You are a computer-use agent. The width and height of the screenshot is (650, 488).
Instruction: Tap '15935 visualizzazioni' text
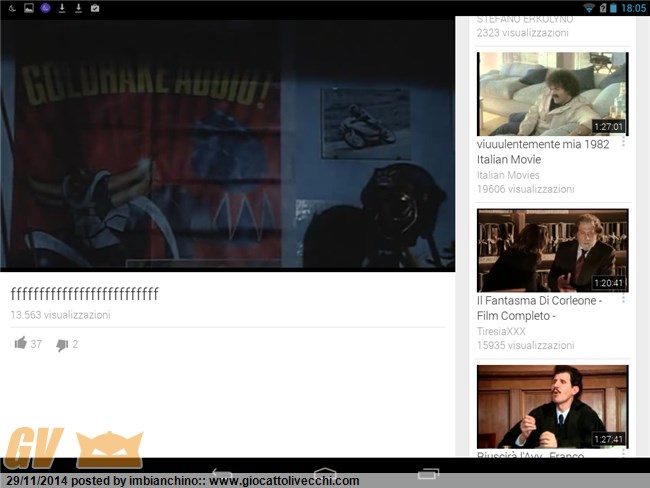pyautogui.click(x=525, y=345)
